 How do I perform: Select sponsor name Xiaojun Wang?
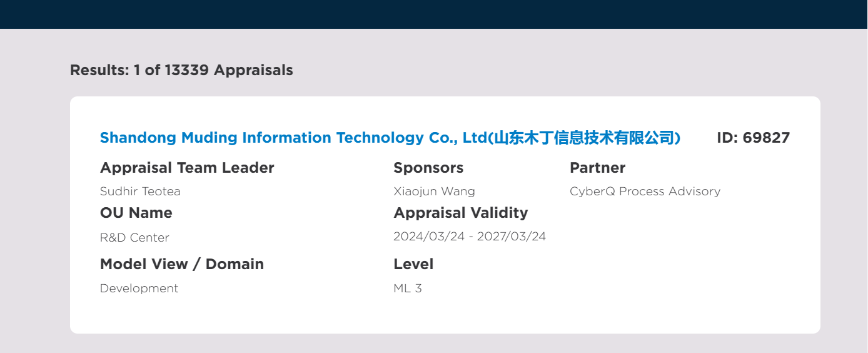434,192
